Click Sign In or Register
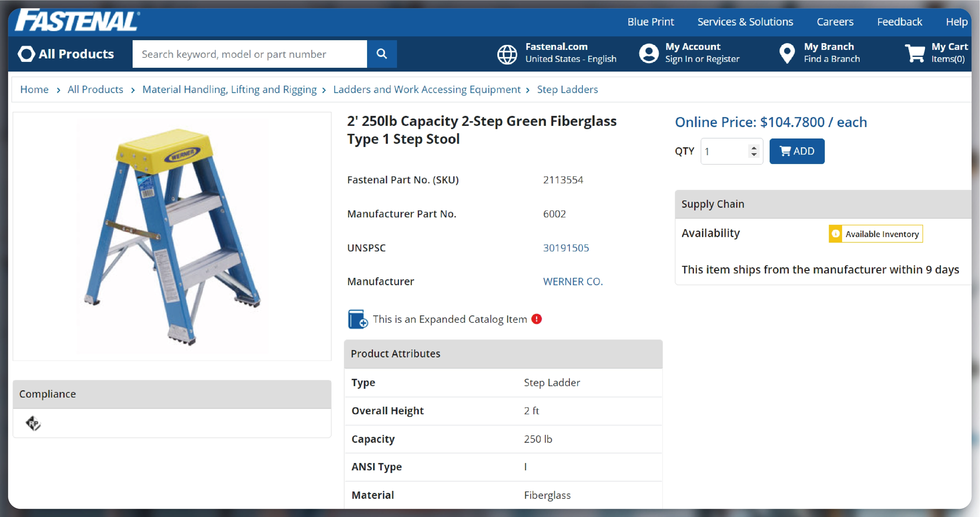This screenshot has width=980, height=517. (x=702, y=59)
